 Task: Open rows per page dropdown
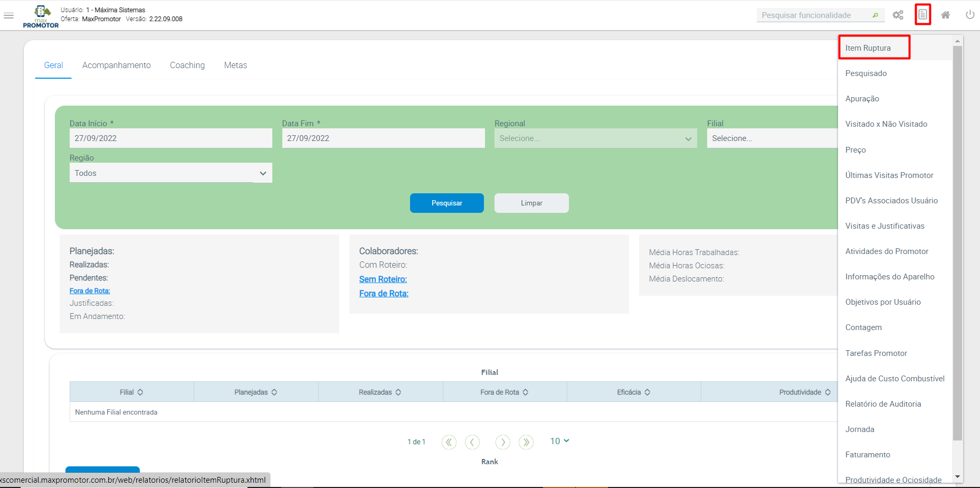point(560,441)
